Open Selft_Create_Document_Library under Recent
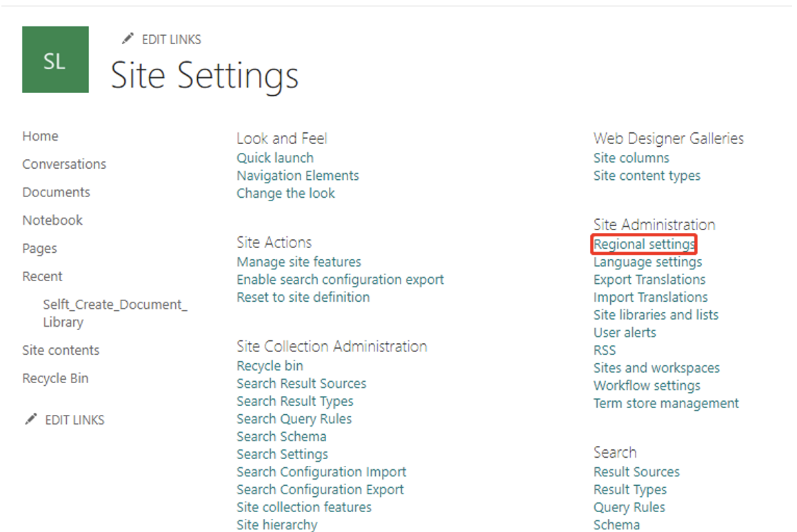This screenshot has height=532, width=797. [114, 313]
